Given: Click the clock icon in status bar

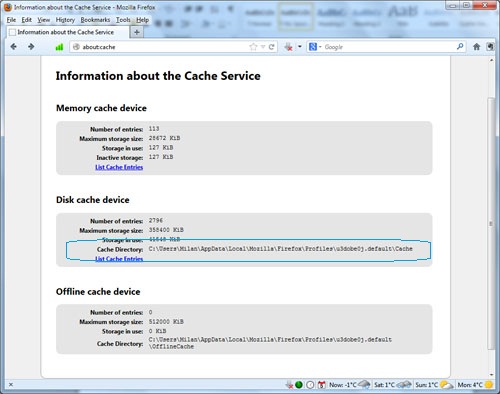Looking at the screenshot, I should click(310, 385).
